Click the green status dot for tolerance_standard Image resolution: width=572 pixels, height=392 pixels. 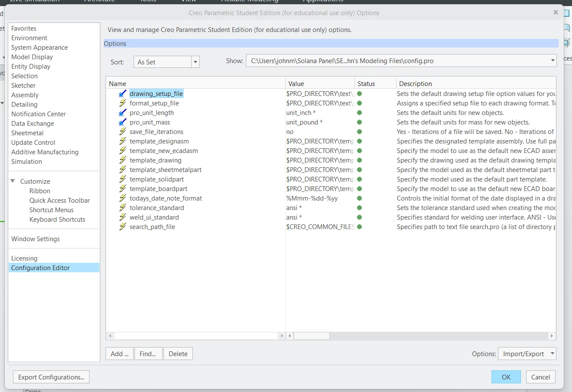pyautogui.click(x=359, y=208)
